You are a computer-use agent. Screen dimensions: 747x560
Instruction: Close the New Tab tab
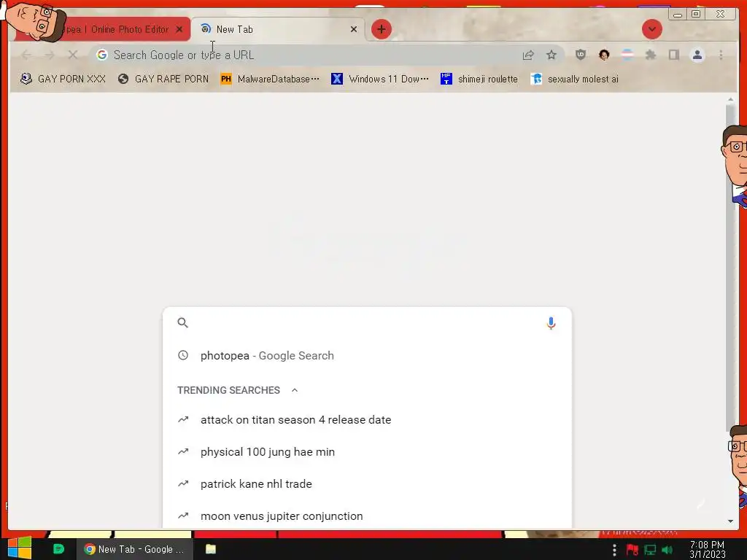point(354,29)
